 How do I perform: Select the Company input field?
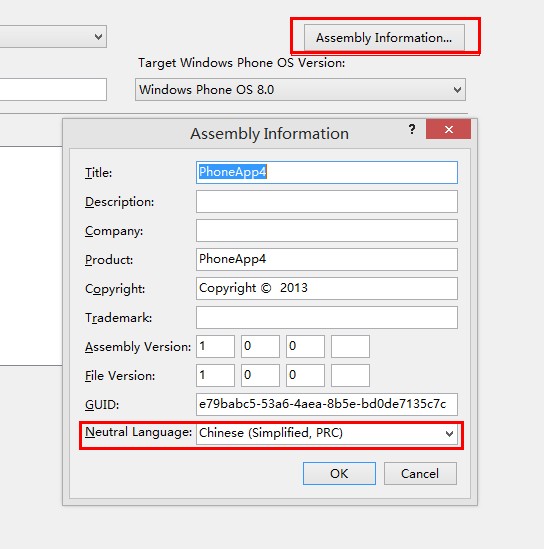pyautogui.click(x=327, y=230)
